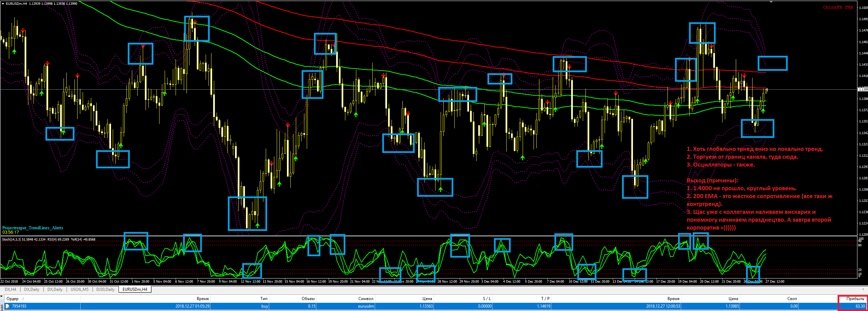
Task: Open the EURUSDm,H4 chart title dropdown arrow
Action: (x=3, y=3)
